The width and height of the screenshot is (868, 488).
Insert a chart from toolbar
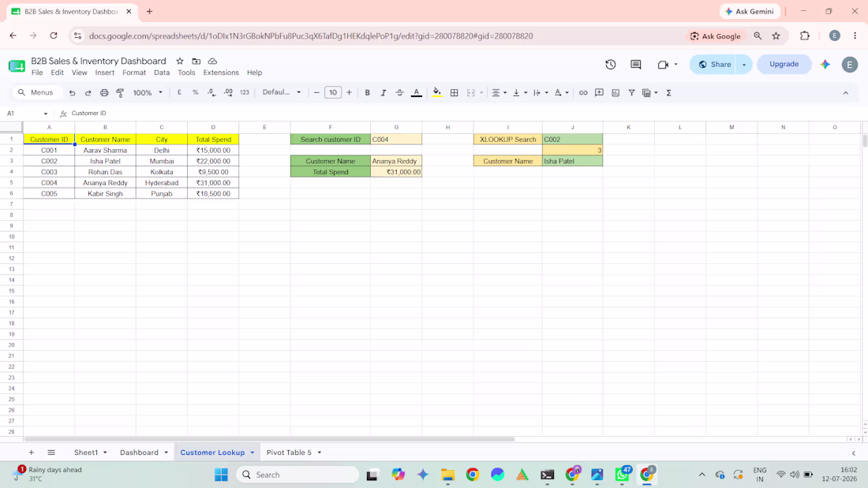(615, 93)
